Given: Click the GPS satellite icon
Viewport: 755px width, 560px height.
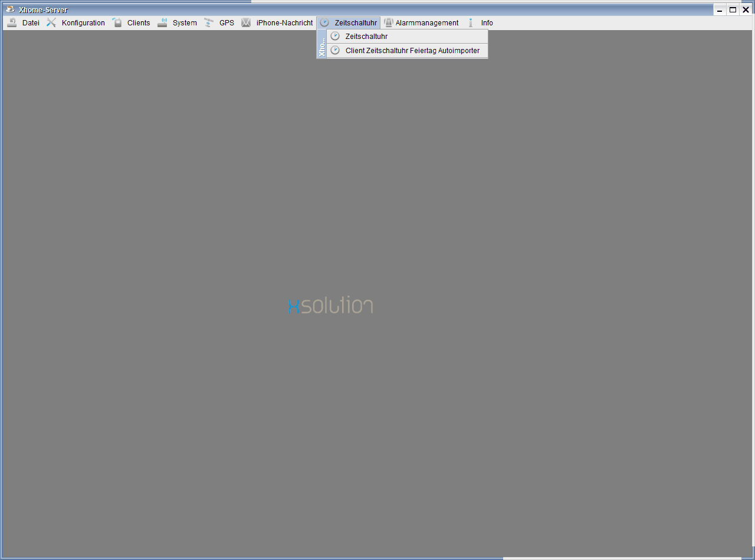Looking at the screenshot, I should (x=209, y=23).
